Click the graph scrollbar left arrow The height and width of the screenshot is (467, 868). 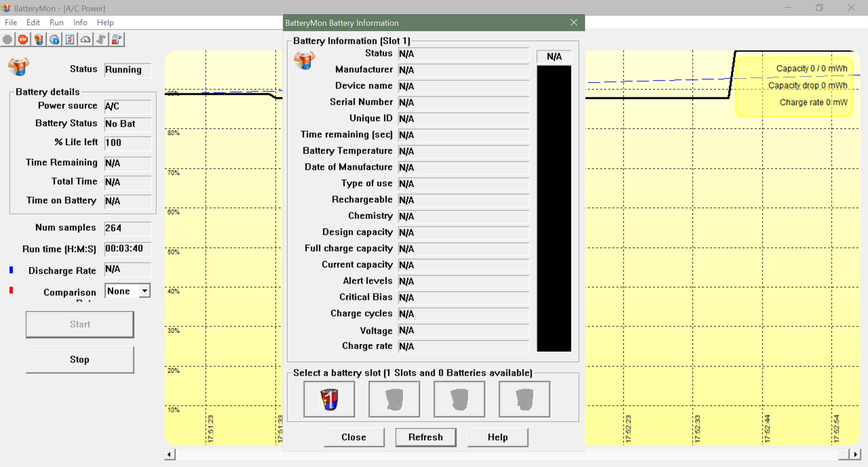coord(170,454)
